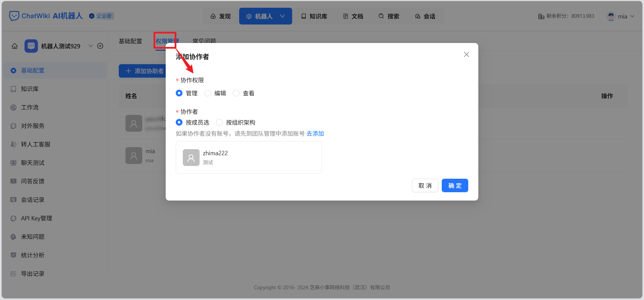Image resolution: width=644 pixels, height=300 pixels.
Task: Open 聊天测试 in the sidebar
Action: (x=55, y=163)
